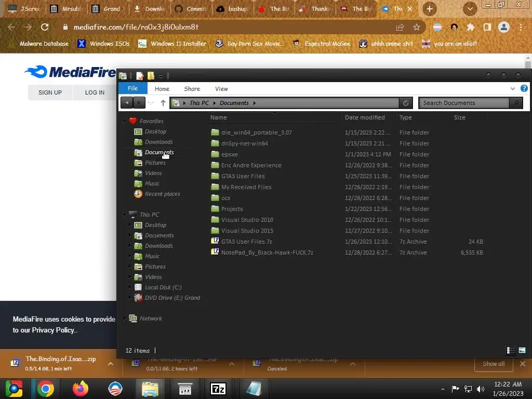This screenshot has height=399, width=532.
Task: Open the Malware Database bookmark
Action: pos(39,44)
